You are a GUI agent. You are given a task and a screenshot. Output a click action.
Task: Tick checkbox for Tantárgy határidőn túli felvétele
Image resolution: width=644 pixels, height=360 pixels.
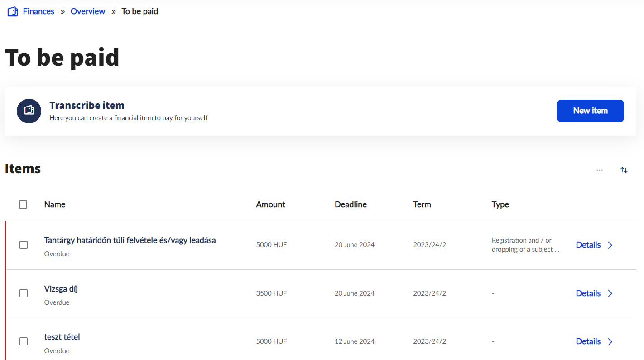click(24, 245)
